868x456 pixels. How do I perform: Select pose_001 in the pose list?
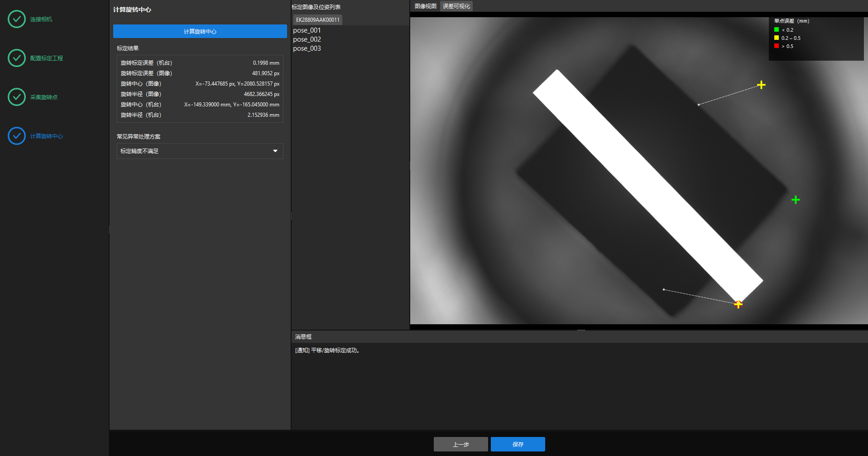307,30
